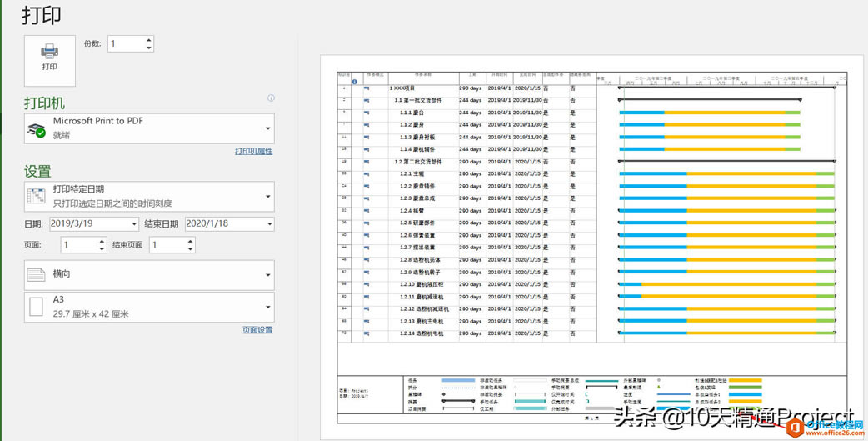Screen dimensions: 868x441
Task: Open the Page Setup link
Action: (257, 330)
